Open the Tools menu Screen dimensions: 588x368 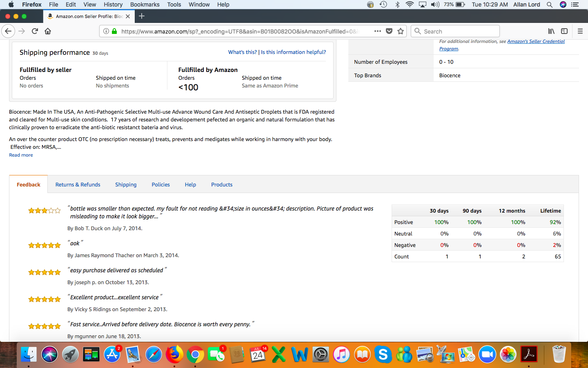coord(174,4)
